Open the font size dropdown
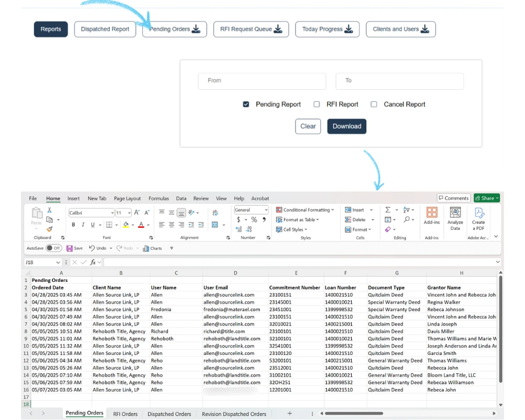Viewport: 525px width, 420px height. (x=129, y=213)
